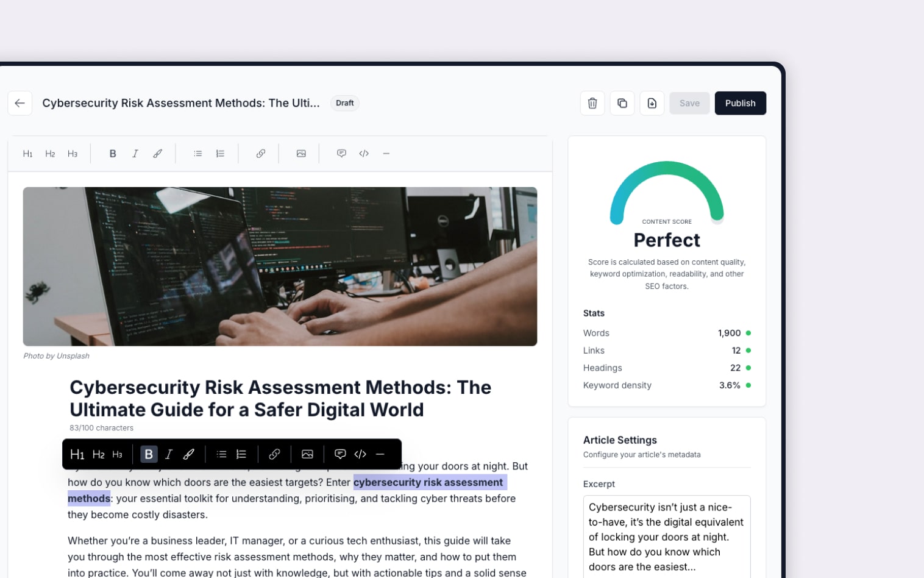This screenshot has height=578, width=924.
Task: Insert a horizontal divider line
Action: (386, 153)
